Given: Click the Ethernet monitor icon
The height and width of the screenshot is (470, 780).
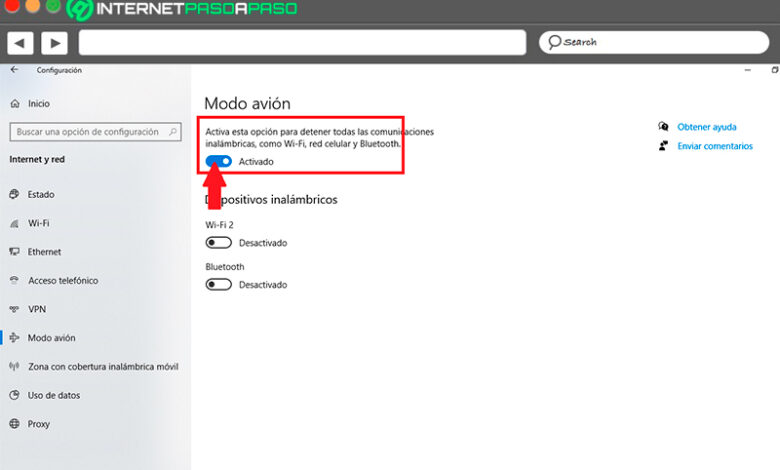Looking at the screenshot, I should coord(14,252).
